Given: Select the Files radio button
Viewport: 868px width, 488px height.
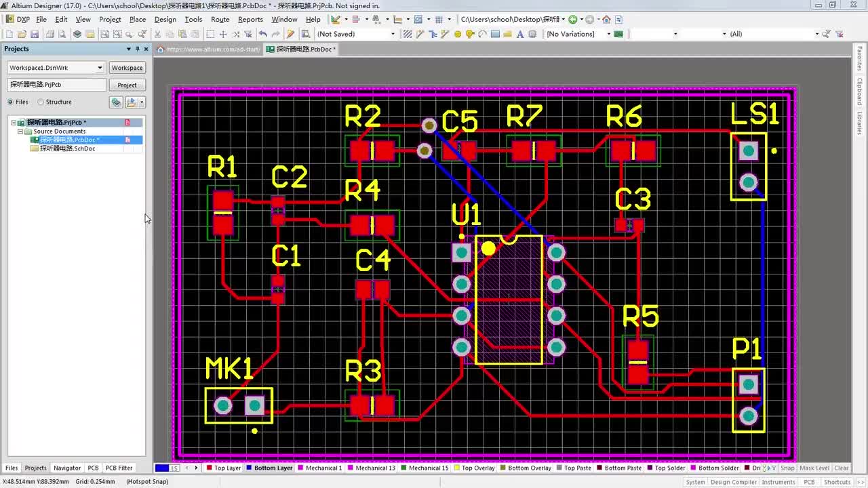Looking at the screenshot, I should (10, 102).
